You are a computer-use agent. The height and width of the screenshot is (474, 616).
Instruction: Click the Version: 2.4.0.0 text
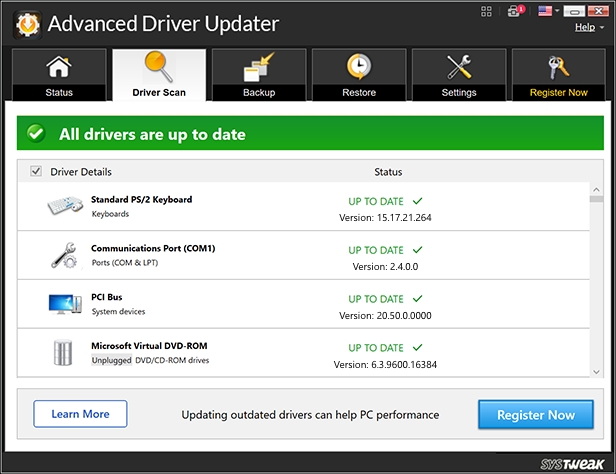click(x=385, y=267)
